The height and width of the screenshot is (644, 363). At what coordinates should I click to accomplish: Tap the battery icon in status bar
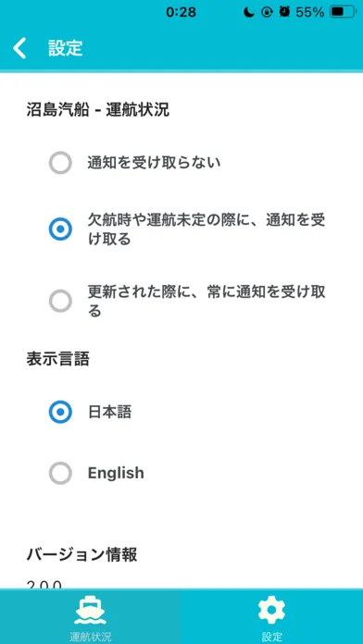[343, 12]
